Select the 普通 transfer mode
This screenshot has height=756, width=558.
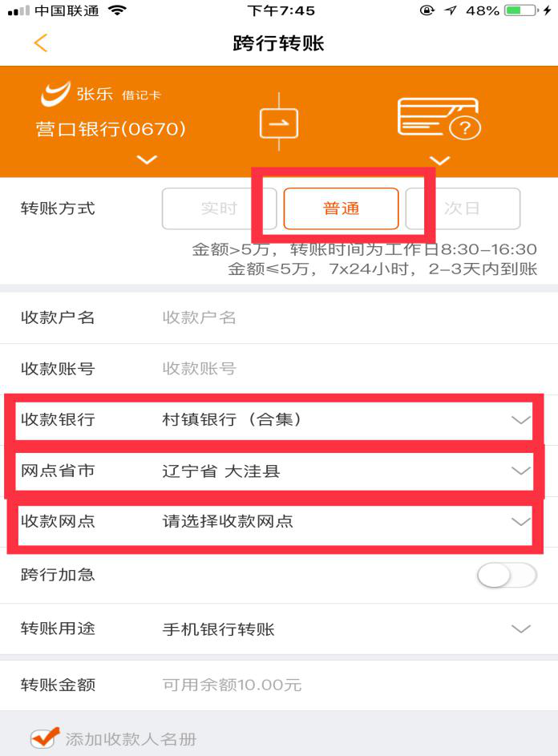341,208
